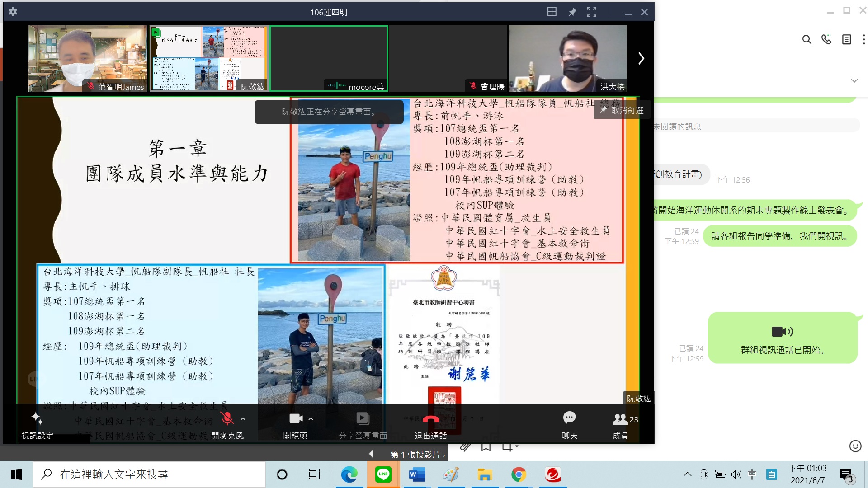868x488 pixels.
Task: Click 取消釘選 to unpin shared screen
Action: pyautogui.click(x=622, y=110)
